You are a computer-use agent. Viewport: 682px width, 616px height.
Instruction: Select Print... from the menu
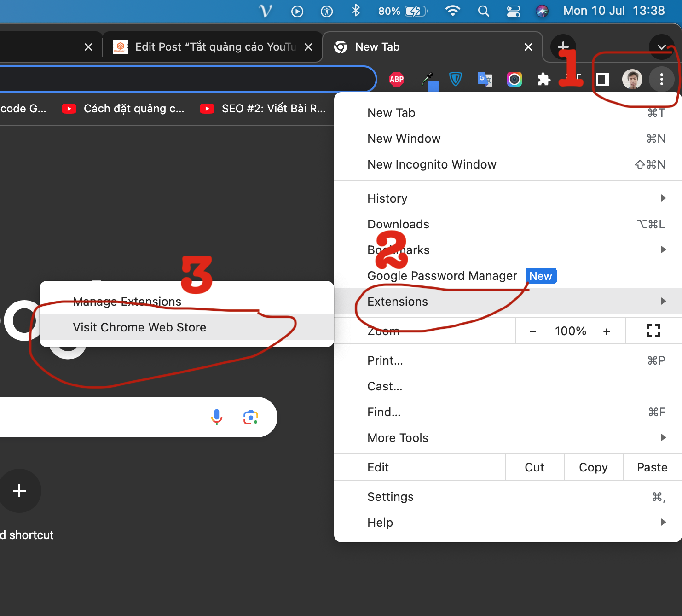point(508,360)
